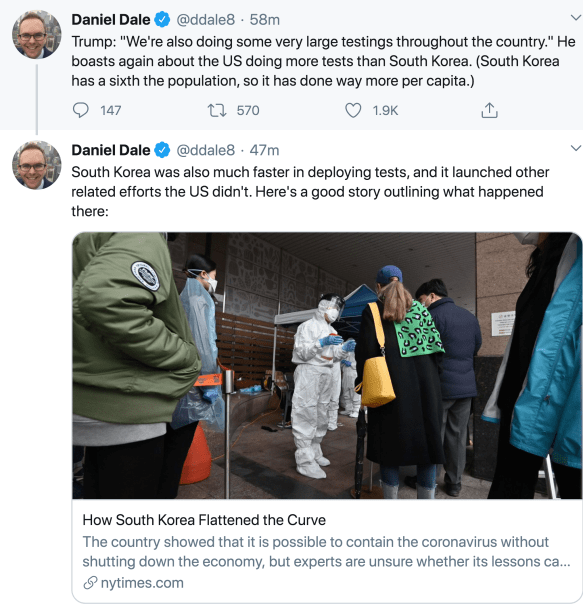The height and width of the screenshot is (605, 583).
Task: Open article headline How South Korea Flattened the Curve
Action: tap(204, 520)
